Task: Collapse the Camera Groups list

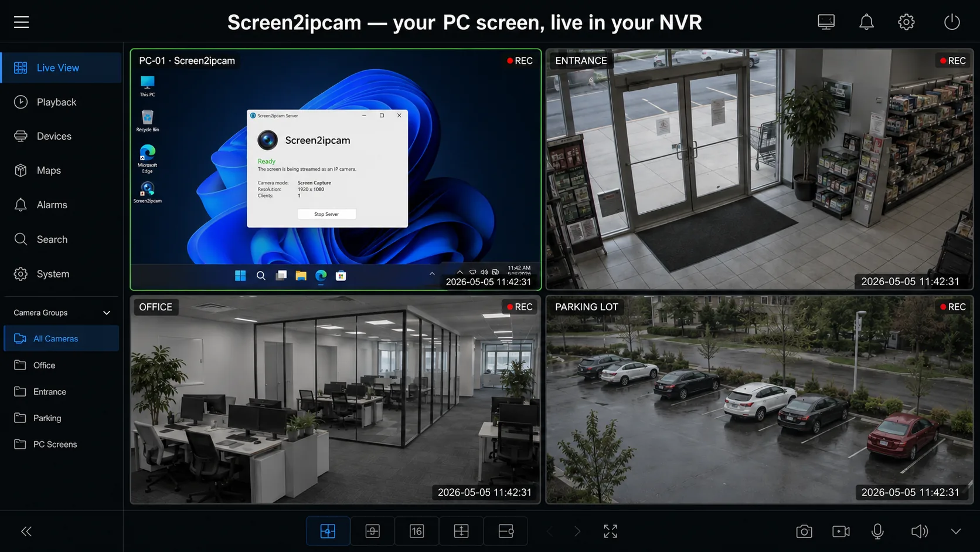Action: coord(107,313)
